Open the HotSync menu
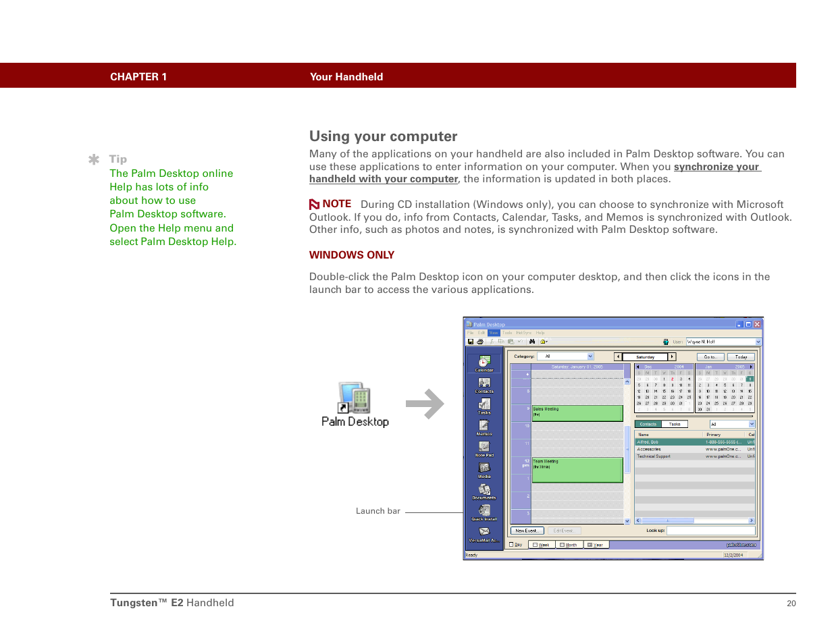The image size is (834, 644). [524, 333]
